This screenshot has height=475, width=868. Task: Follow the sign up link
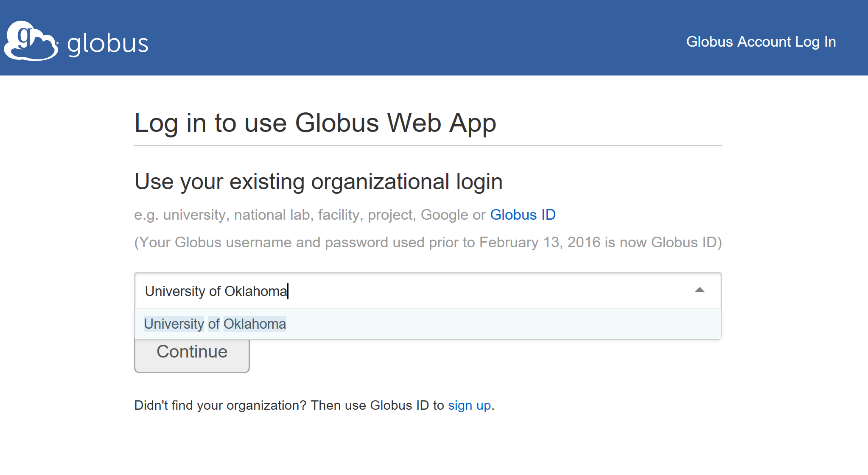pos(469,405)
